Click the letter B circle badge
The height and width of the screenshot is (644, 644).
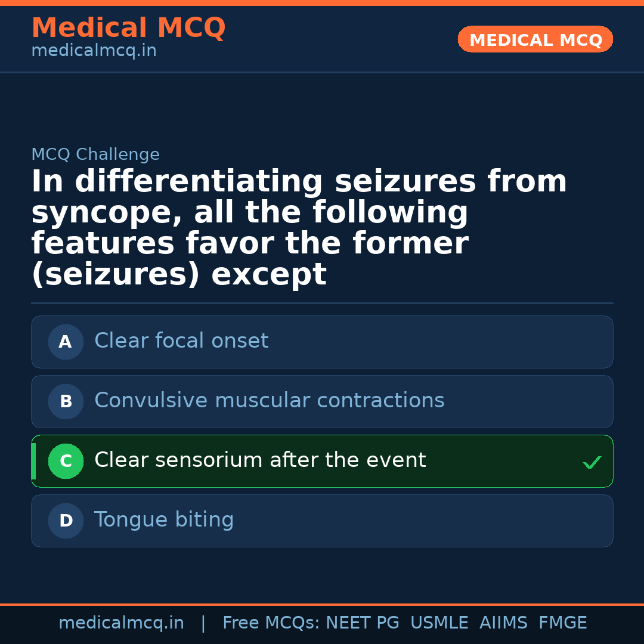click(66, 402)
